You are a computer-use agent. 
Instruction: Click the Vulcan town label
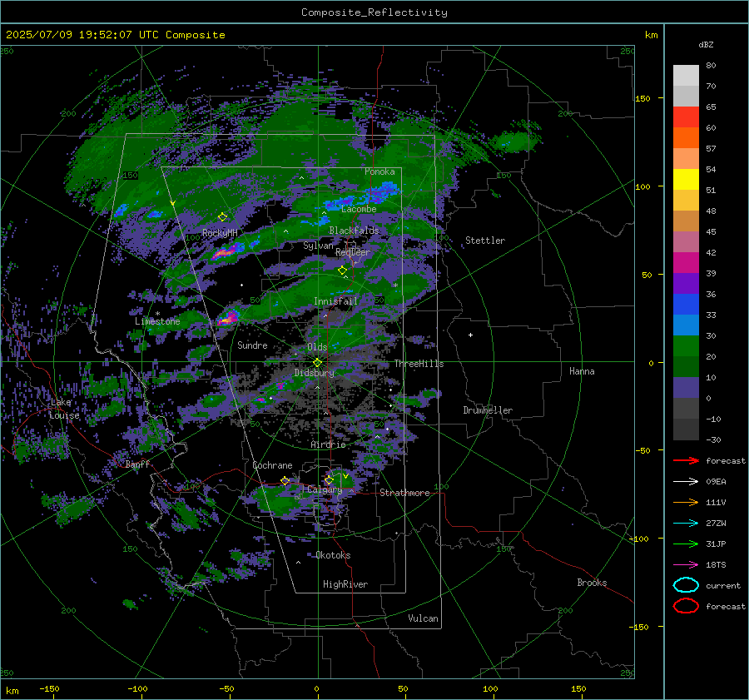pyautogui.click(x=424, y=618)
